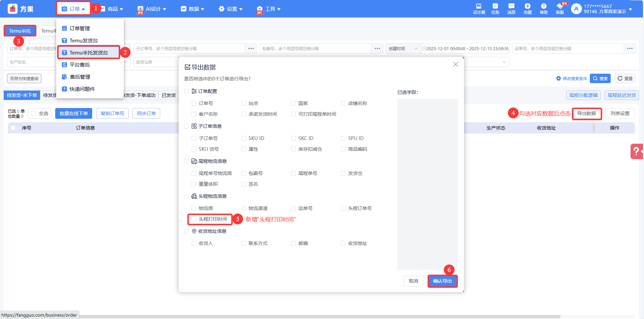Viewport: 644px width, 319px height.
Task: Close the 导出数据 dialog with X
Action: coord(455,64)
